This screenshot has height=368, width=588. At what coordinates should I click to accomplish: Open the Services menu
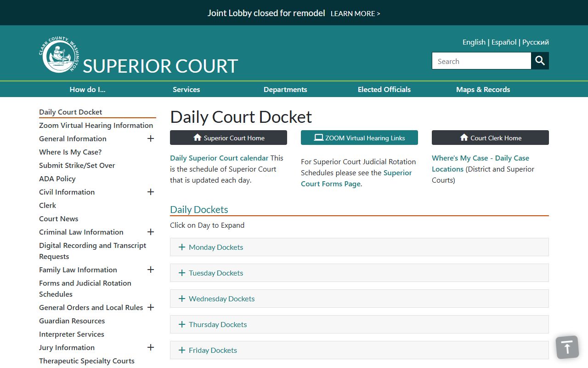[186, 89]
